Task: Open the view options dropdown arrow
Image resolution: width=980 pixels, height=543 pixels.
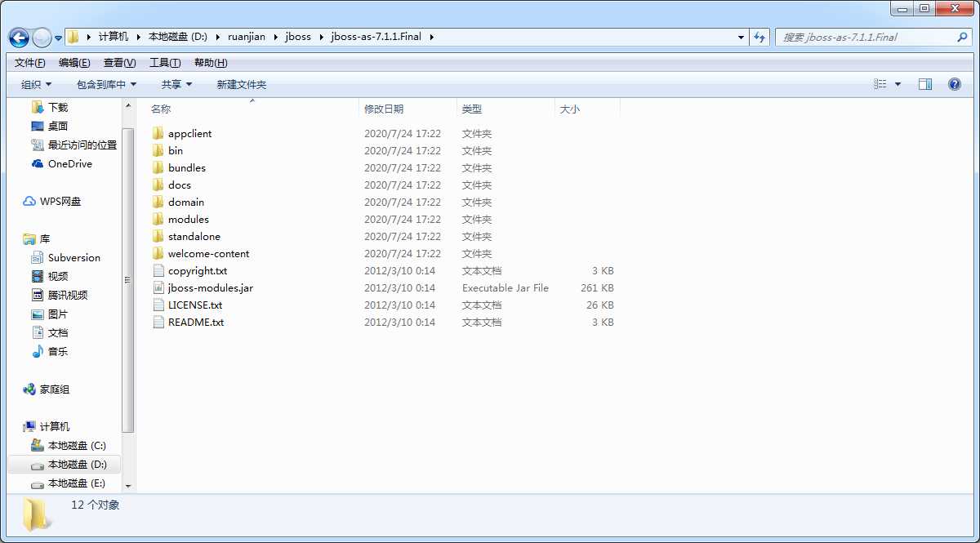Action: pyautogui.click(x=898, y=84)
